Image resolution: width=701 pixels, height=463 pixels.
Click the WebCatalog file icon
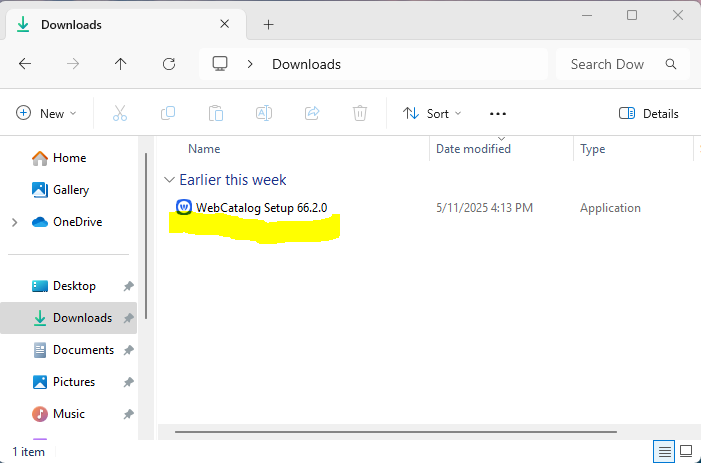point(184,207)
